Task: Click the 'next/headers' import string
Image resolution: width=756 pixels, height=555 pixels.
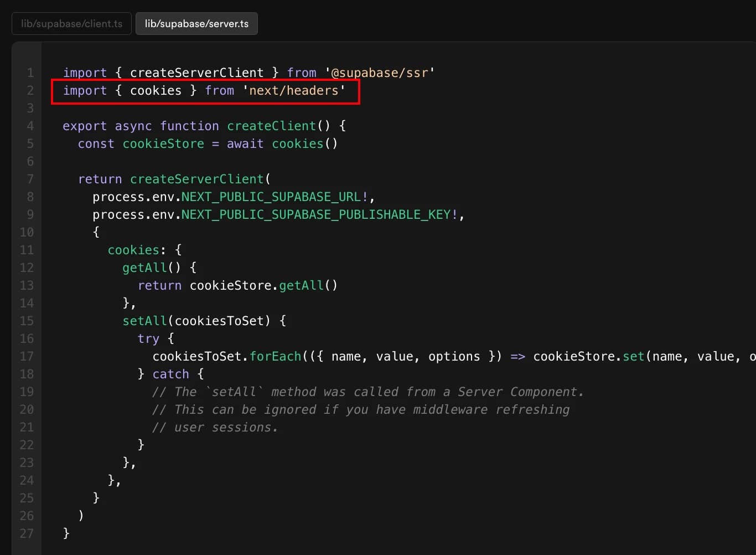Action: [293, 90]
